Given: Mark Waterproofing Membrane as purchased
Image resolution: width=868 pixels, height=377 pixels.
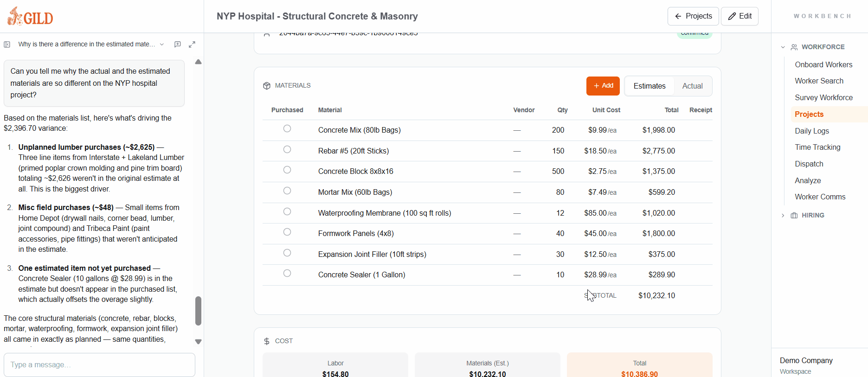Looking at the screenshot, I should click(x=287, y=211).
